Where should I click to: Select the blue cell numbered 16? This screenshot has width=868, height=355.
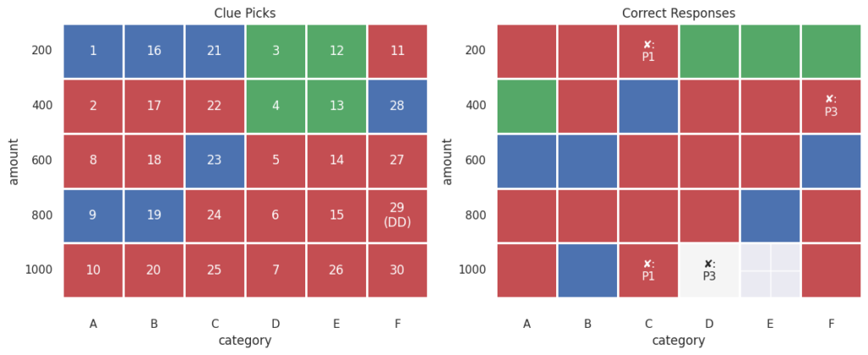tap(154, 51)
